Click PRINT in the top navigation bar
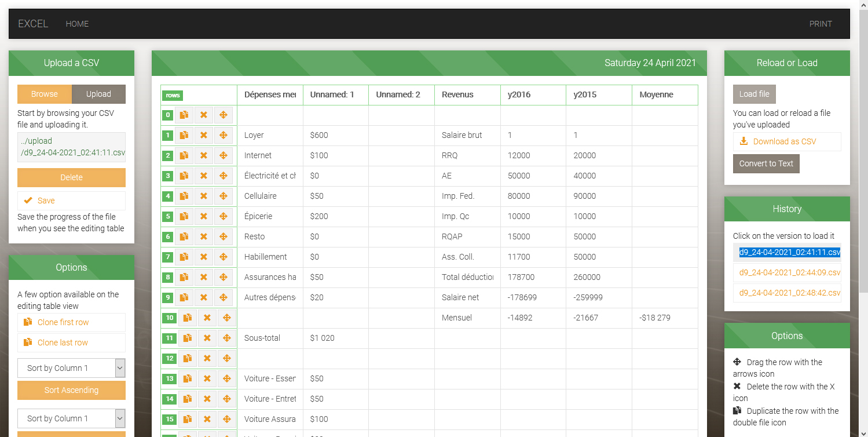This screenshot has width=868, height=437. (821, 24)
